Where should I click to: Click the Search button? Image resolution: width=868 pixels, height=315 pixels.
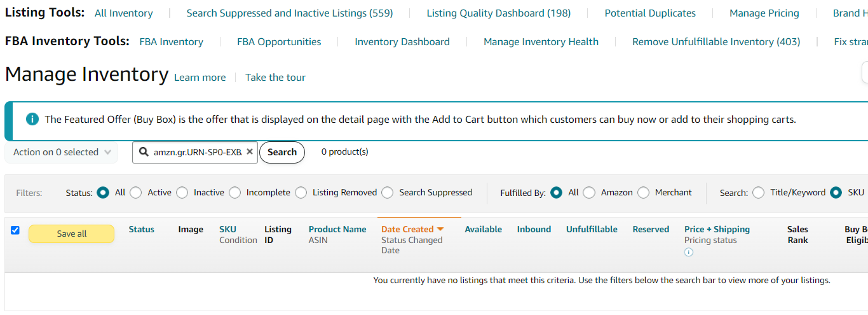(282, 152)
